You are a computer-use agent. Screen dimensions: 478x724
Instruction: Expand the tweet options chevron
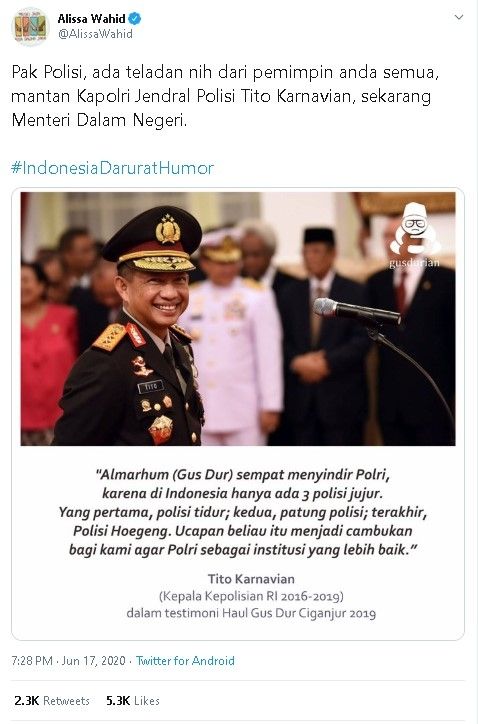[x=459, y=18]
